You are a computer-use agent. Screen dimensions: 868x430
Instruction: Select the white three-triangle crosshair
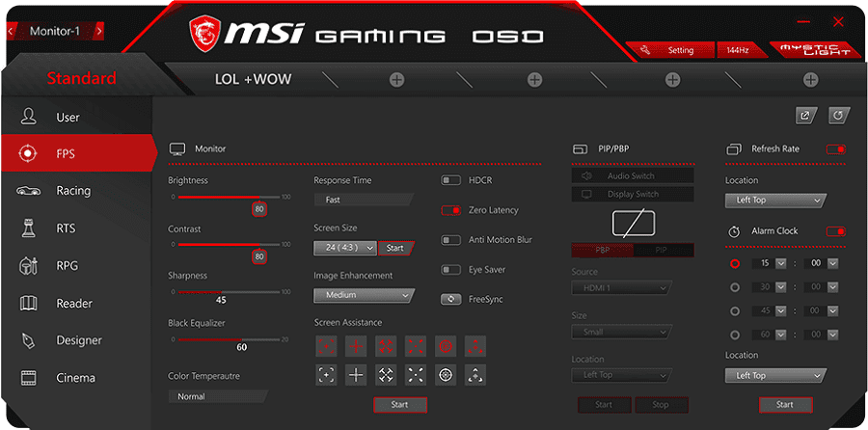475,375
